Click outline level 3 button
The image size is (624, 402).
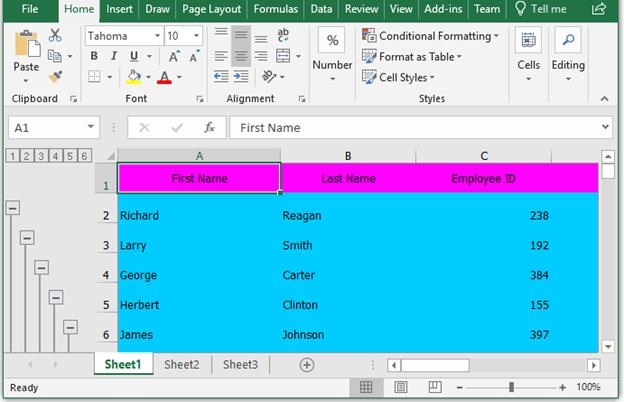(40, 155)
